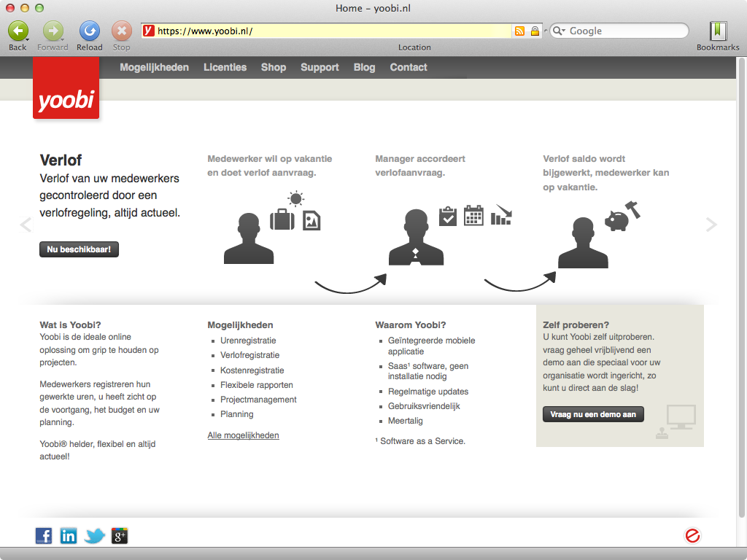Click the 'Verlof' slide heading
Screen dimensions: 747x560
61,160
